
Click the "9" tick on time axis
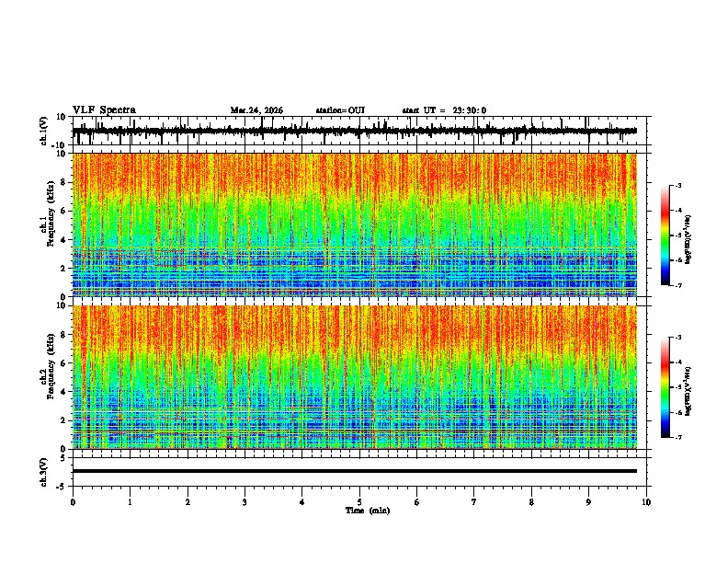(x=588, y=502)
